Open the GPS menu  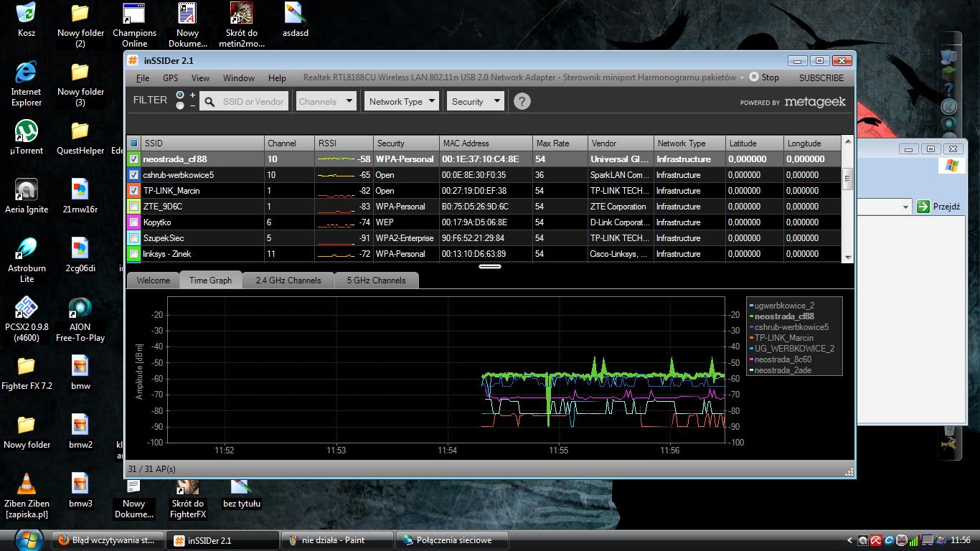point(171,78)
